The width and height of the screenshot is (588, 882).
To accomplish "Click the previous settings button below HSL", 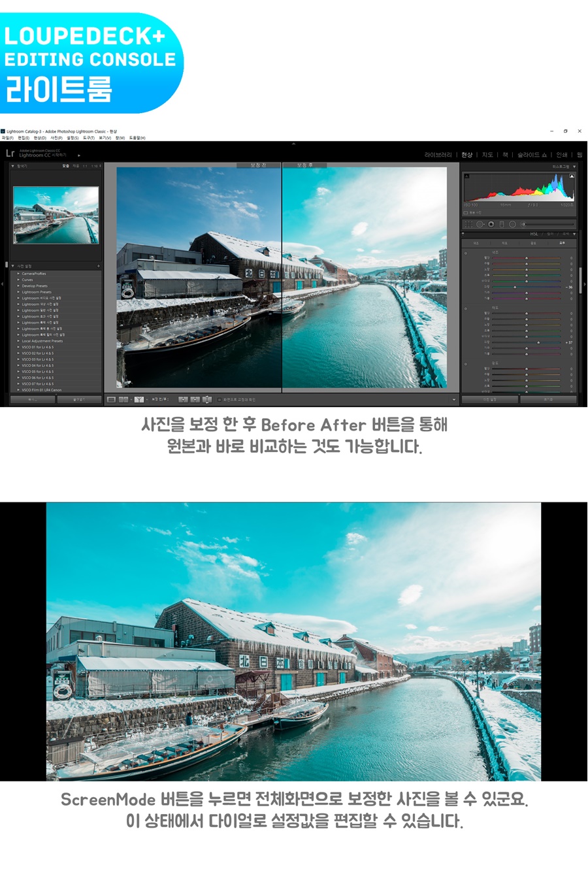I will [x=490, y=399].
